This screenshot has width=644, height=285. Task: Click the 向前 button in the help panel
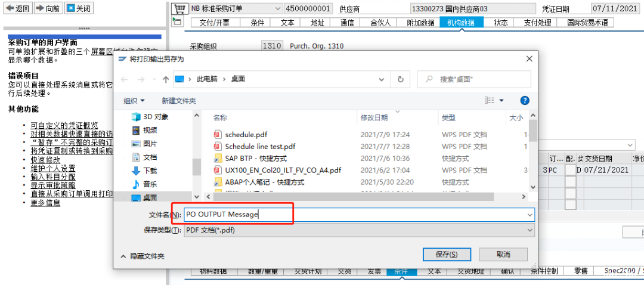(x=48, y=8)
